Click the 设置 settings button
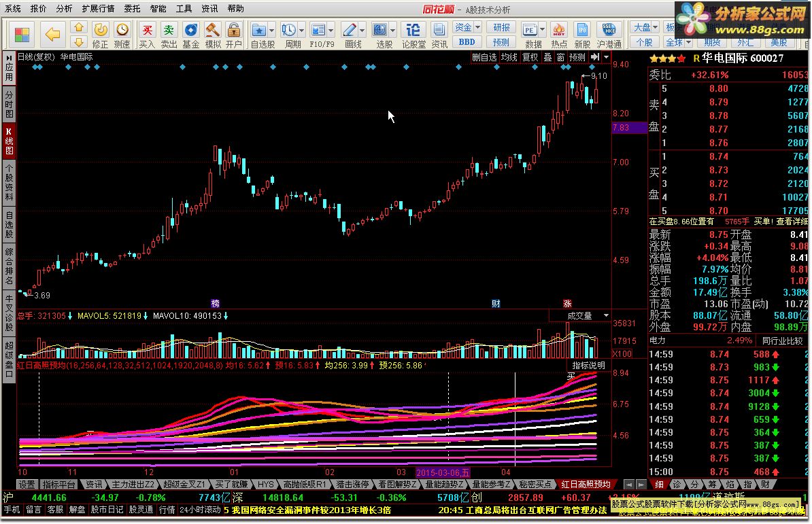The width and height of the screenshot is (812, 524). 27,485
